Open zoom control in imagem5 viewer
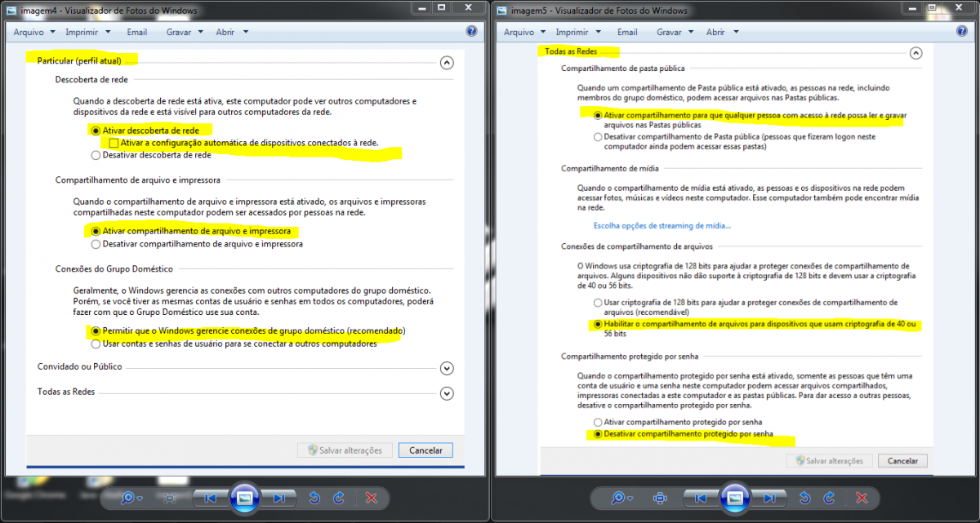 pos(621,498)
